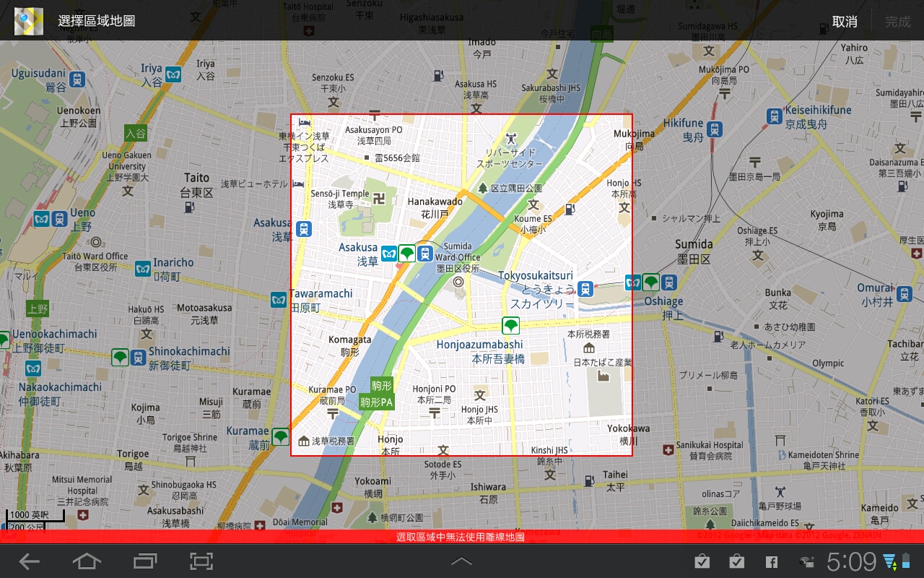Screen dimensions: 924x578
Task: Tap the red offline map warning banner
Action: [x=461, y=537]
